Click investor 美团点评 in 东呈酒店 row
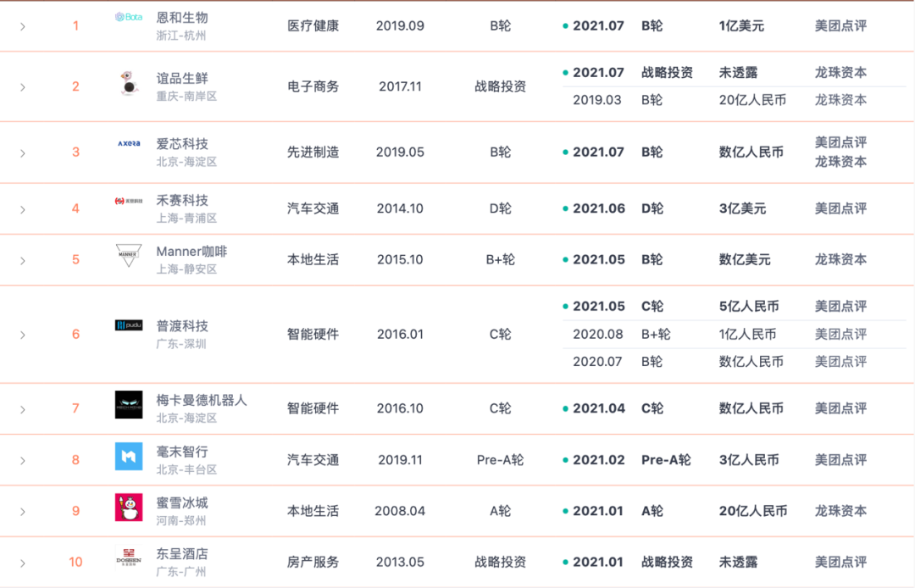Image resolution: width=915 pixels, height=588 pixels. point(841,563)
